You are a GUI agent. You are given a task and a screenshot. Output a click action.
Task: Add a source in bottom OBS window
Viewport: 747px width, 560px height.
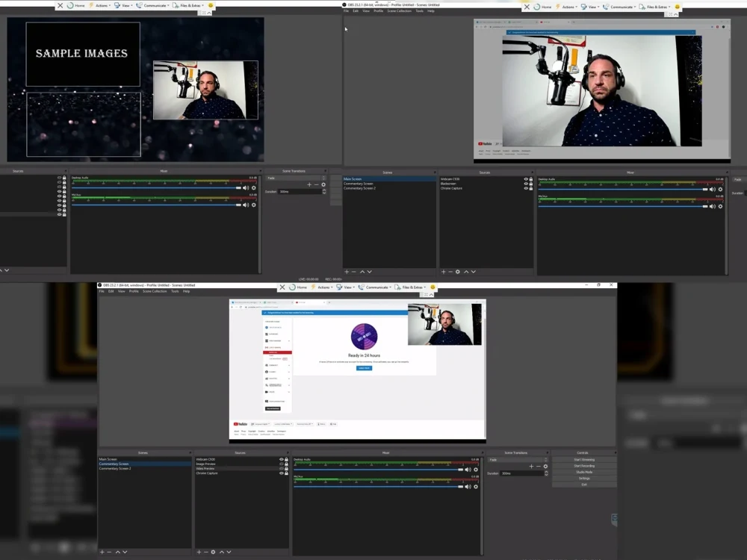coord(199,552)
